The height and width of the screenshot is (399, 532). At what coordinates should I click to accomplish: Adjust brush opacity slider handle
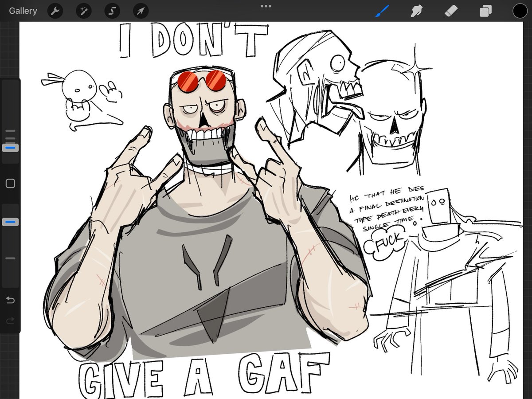(11, 222)
